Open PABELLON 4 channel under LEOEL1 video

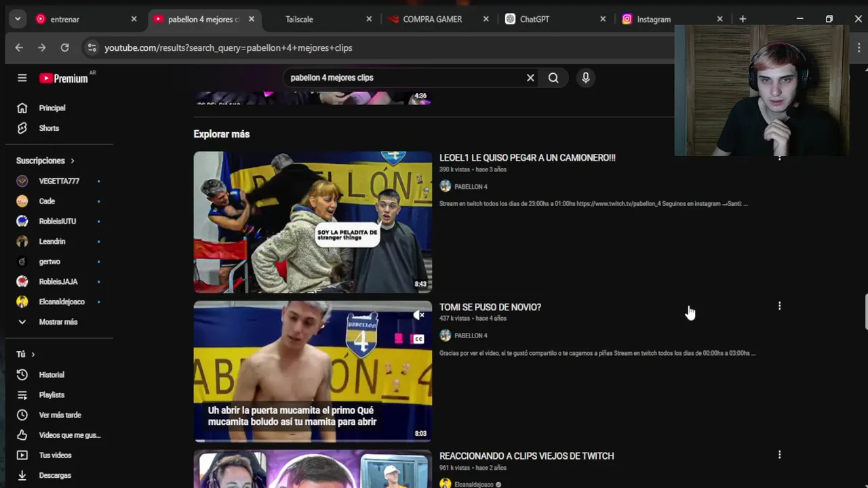pos(471,186)
